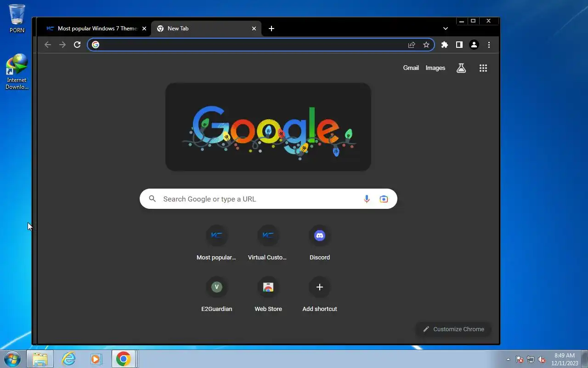This screenshot has height=368, width=588.
Task: Click the back navigation arrow
Action: (x=48, y=45)
